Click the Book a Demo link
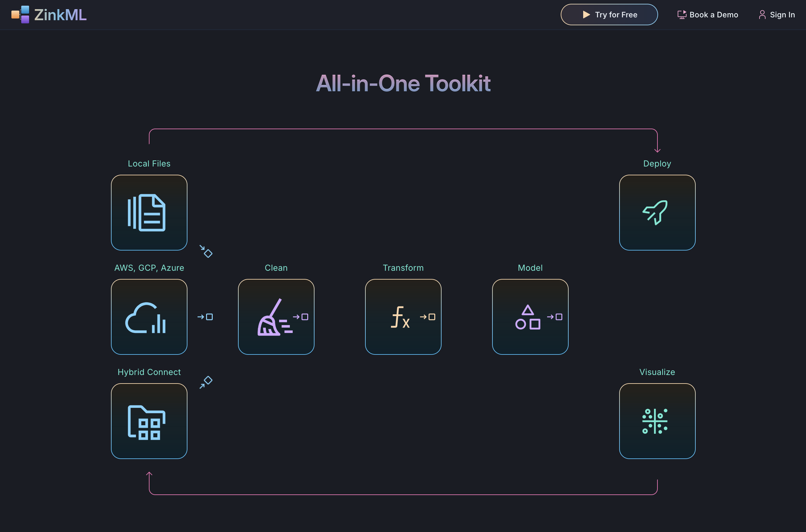 713,15
